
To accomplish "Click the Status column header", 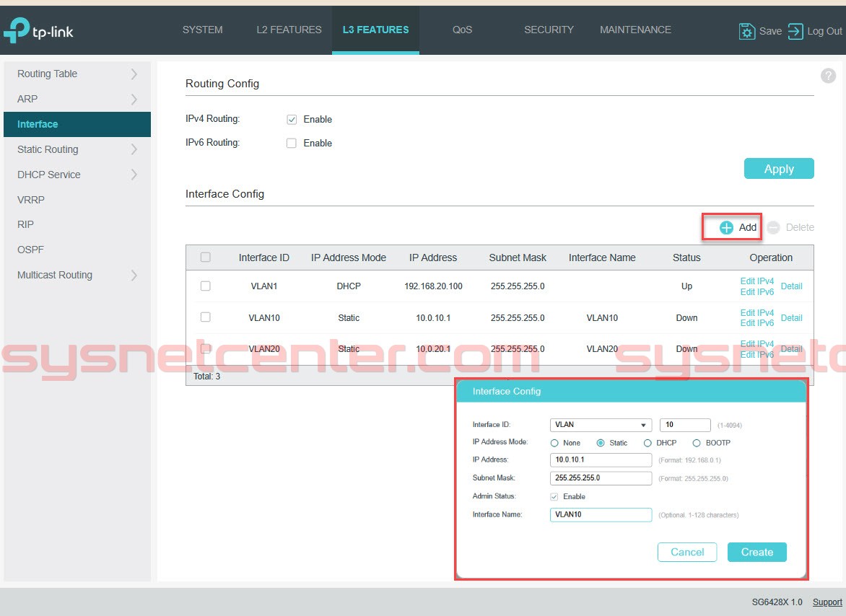I will 686,258.
